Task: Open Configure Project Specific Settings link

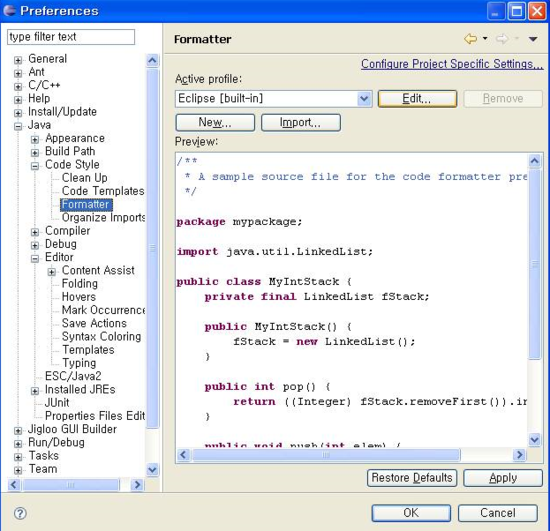Action: (452, 64)
